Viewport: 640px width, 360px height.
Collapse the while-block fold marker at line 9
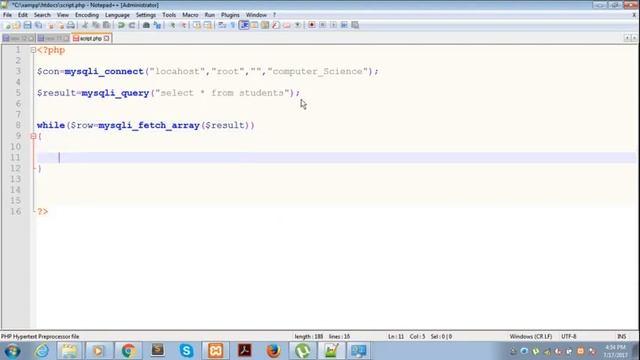(33, 136)
